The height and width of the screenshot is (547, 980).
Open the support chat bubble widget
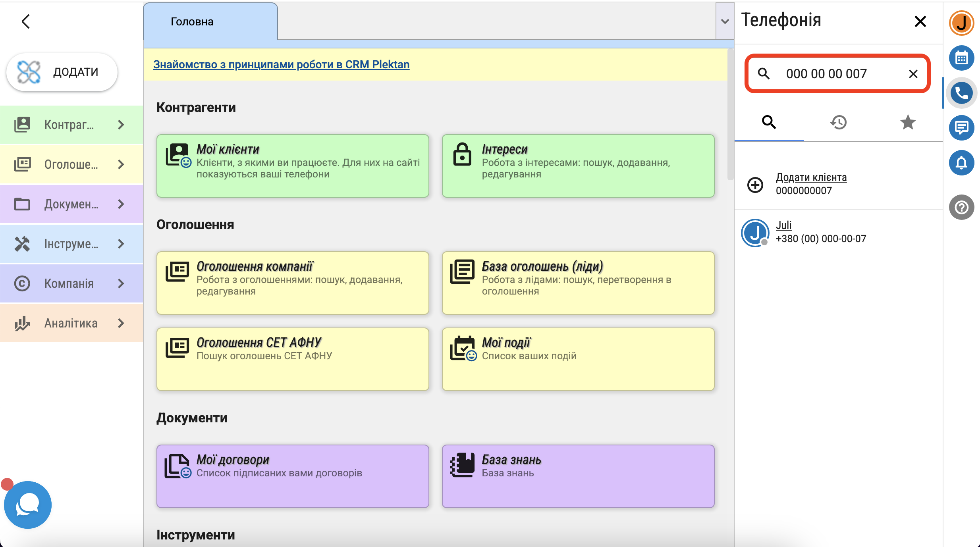[x=27, y=505]
